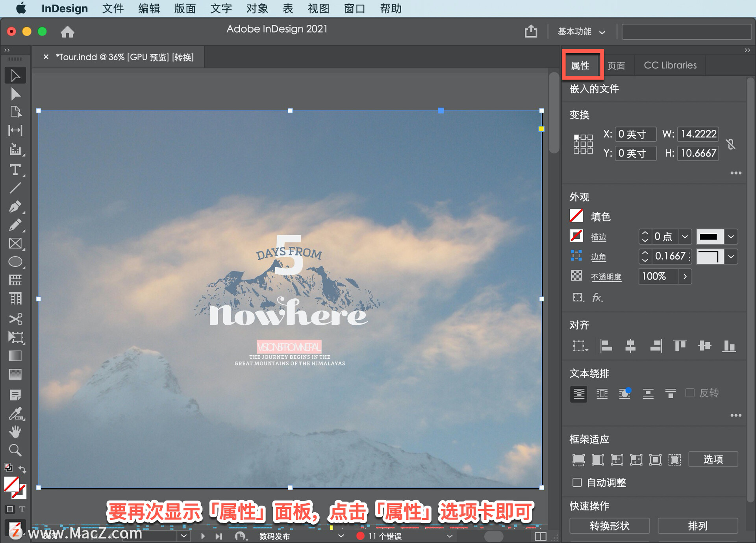Screen dimensions: 756x543
Task: Select jump to next column wrap
Action: 671,393
